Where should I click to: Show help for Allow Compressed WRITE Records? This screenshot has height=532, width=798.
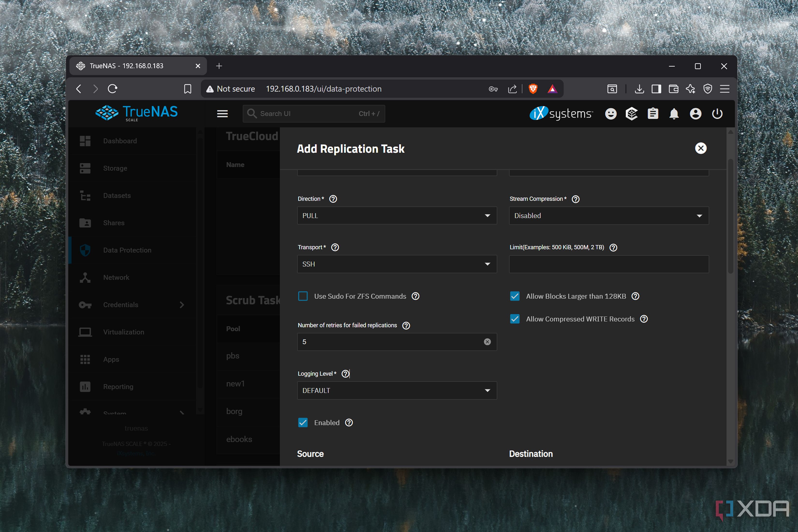(x=644, y=319)
